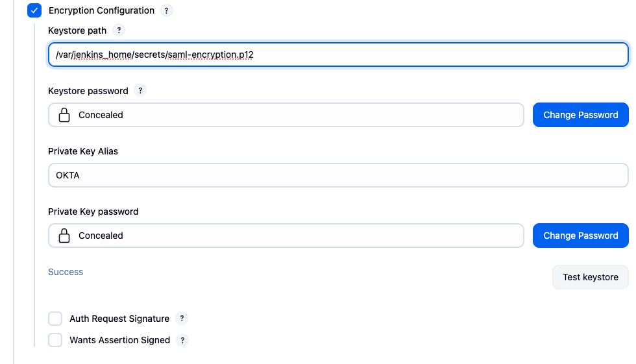636x364 pixels.
Task: Click the Private Key Alias label
Action: coord(83,151)
